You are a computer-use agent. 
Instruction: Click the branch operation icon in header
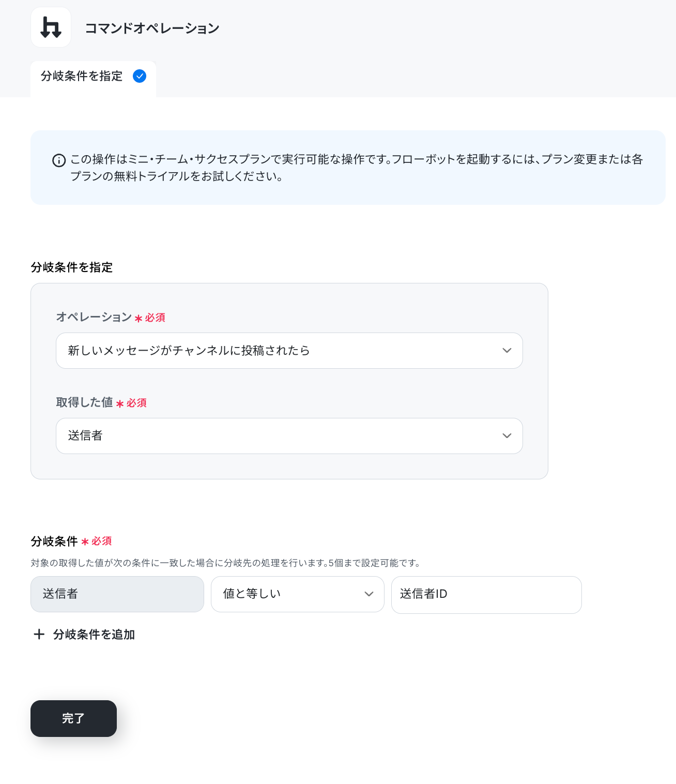pos(51,27)
